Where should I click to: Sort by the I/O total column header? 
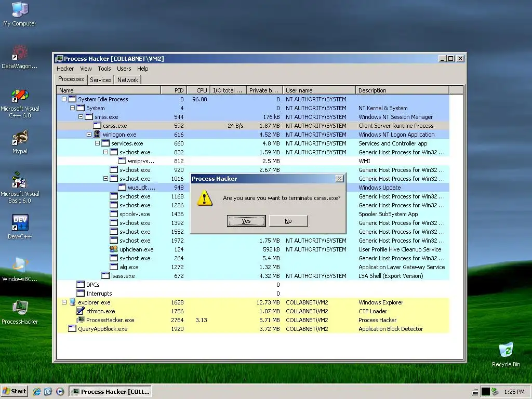(x=228, y=90)
